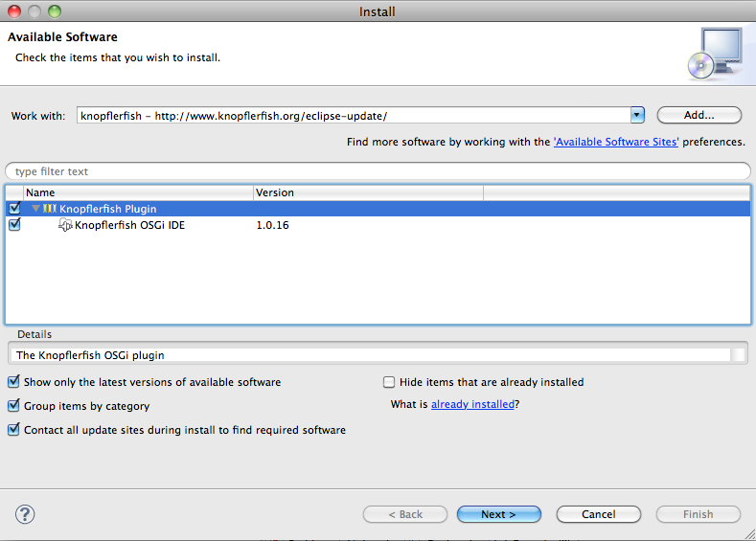Click the help question mark icon
The image size is (756, 541).
25,514
